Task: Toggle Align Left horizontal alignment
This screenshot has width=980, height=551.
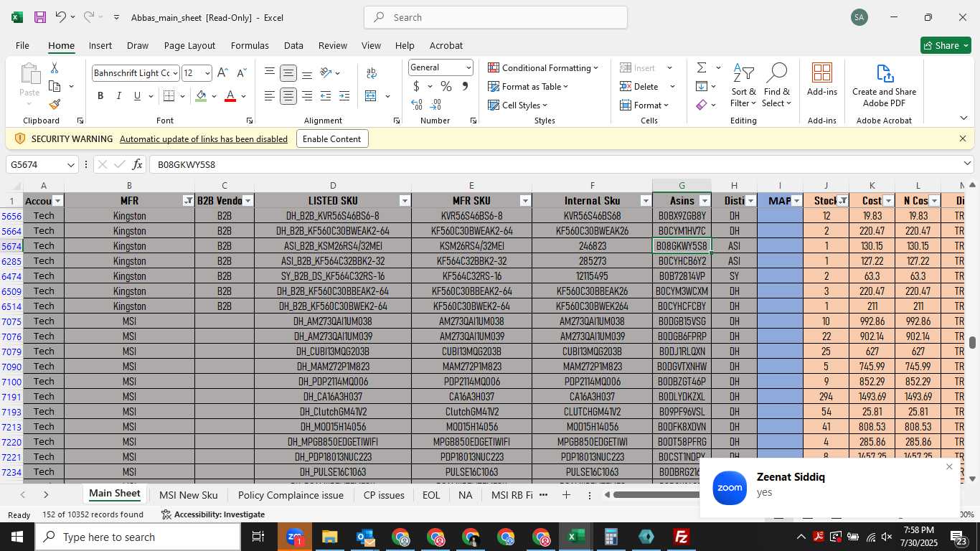Action: tap(270, 96)
